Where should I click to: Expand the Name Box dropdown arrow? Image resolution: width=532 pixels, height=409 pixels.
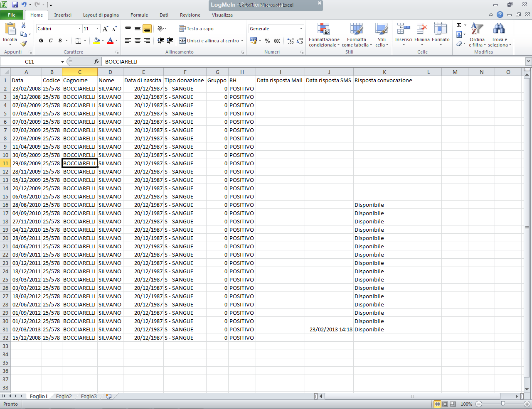(62, 61)
